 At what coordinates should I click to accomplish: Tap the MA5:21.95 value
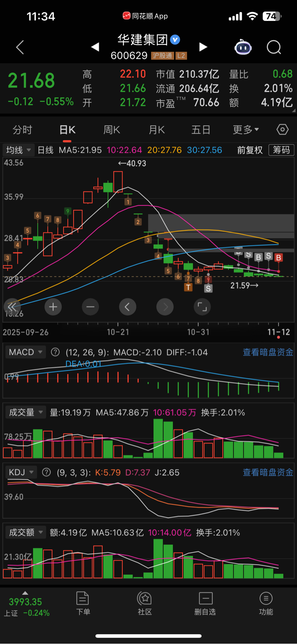click(80, 150)
